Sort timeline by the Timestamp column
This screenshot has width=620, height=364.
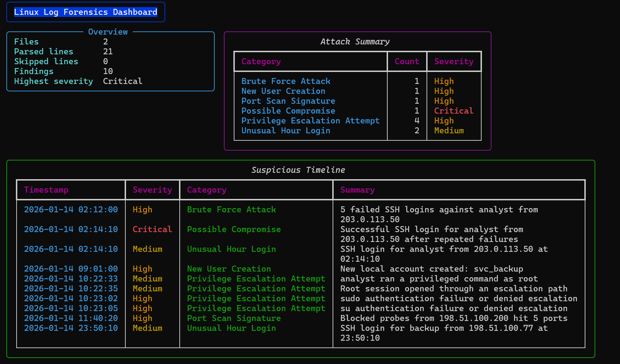pyautogui.click(x=46, y=190)
